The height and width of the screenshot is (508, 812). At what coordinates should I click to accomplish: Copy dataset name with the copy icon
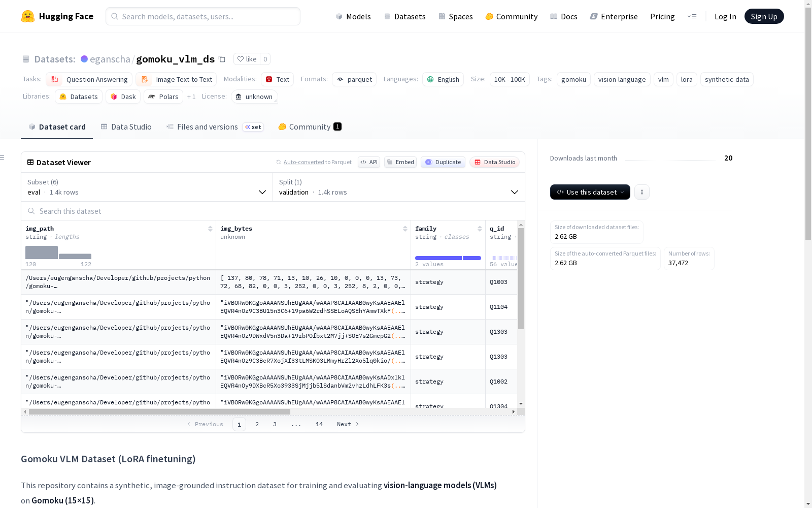pyautogui.click(x=222, y=59)
